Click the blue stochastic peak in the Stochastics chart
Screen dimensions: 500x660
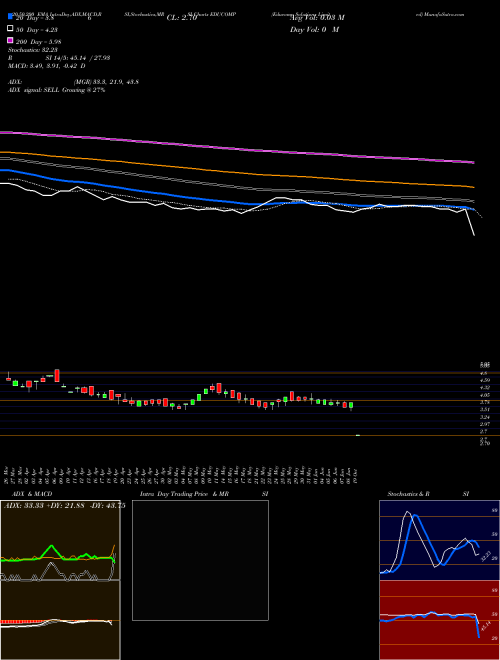click(416, 516)
